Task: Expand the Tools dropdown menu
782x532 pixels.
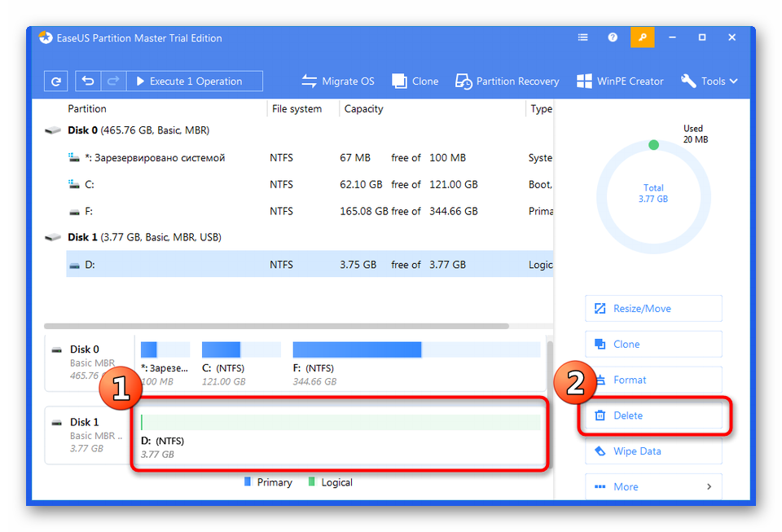Action: pyautogui.click(x=710, y=81)
